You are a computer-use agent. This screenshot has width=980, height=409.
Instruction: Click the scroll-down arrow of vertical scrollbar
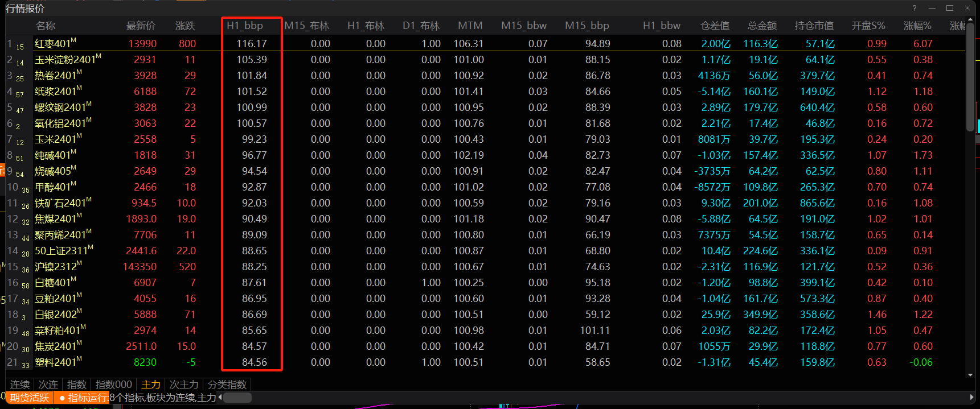click(x=970, y=375)
